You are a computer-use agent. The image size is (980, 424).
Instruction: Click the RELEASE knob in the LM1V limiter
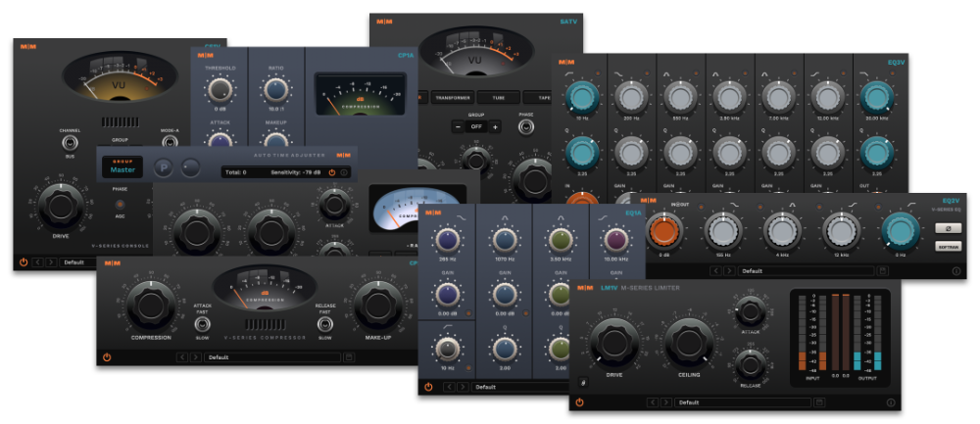click(x=751, y=364)
